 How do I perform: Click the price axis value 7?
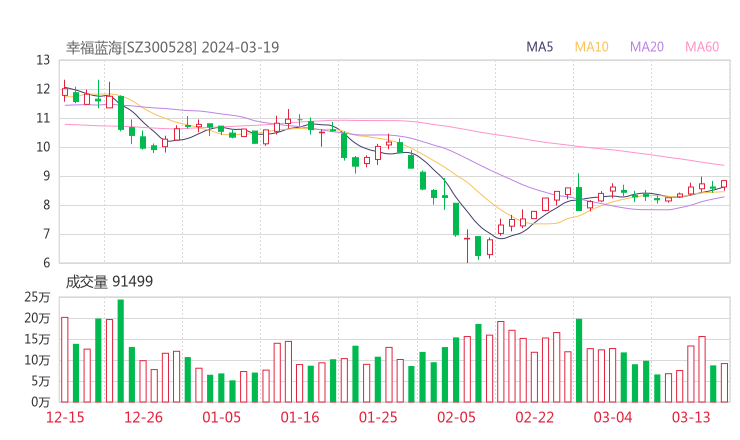[46, 234]
